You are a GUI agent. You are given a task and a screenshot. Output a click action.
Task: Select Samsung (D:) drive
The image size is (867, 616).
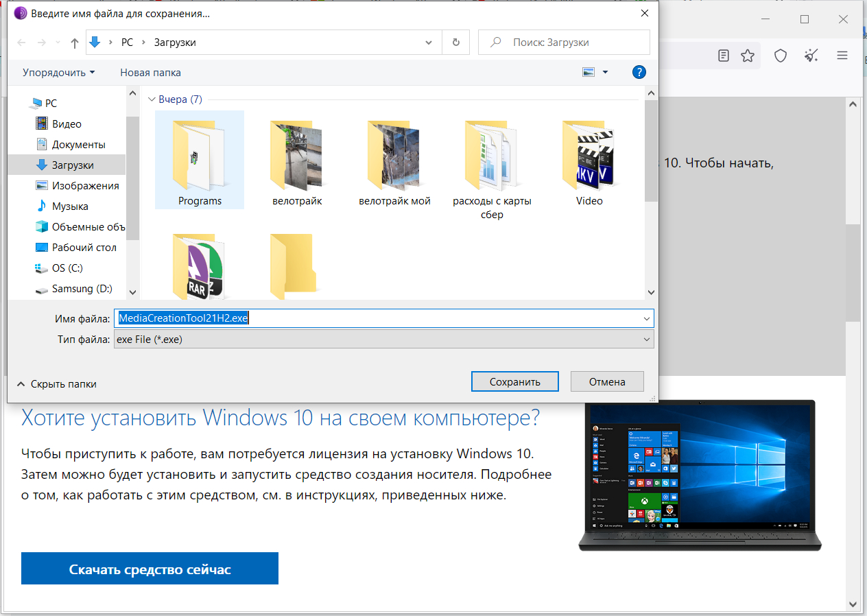coord(82,289)
